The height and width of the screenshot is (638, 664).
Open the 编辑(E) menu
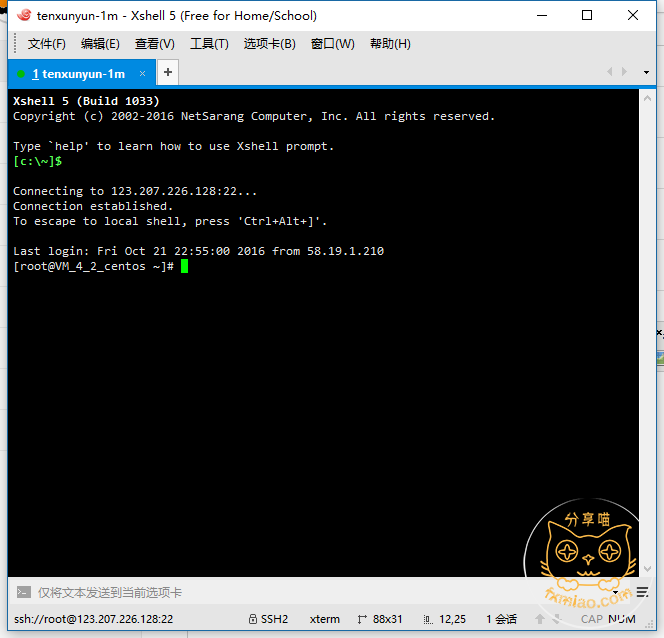[100, 44]
